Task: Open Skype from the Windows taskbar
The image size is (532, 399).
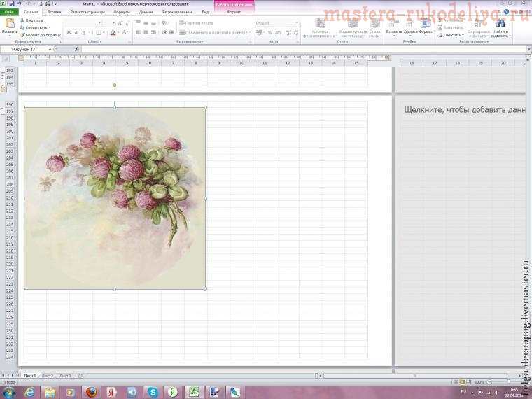Action: pyautogui.click(x=153, y=392)
